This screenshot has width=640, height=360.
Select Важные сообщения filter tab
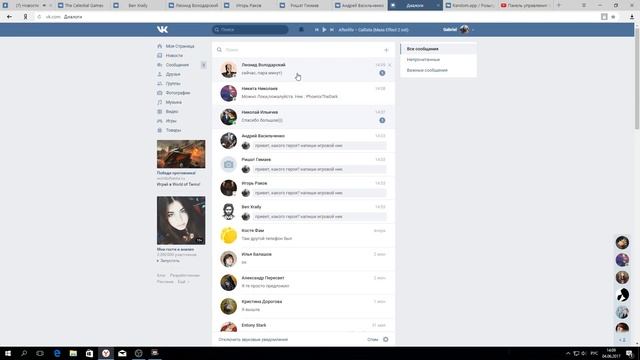[x=438, y=70]
